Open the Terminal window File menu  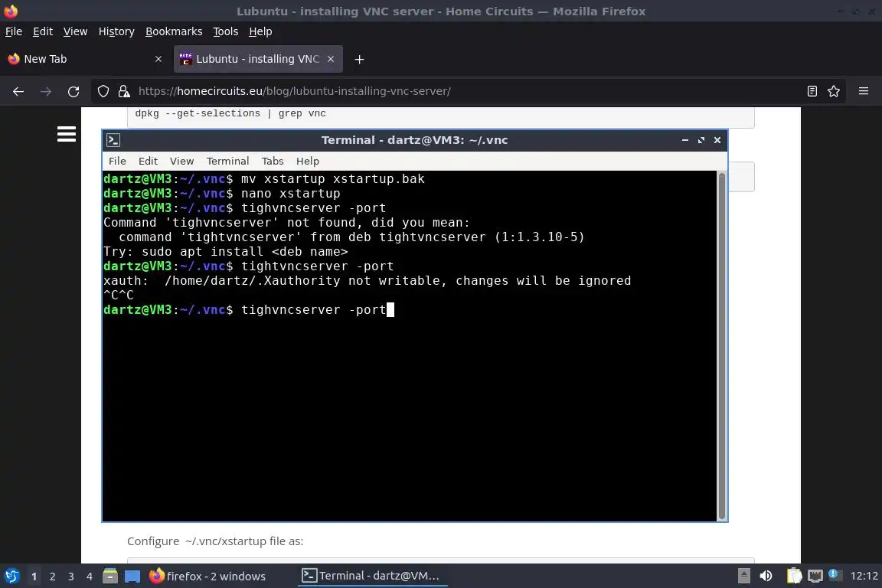117,161
